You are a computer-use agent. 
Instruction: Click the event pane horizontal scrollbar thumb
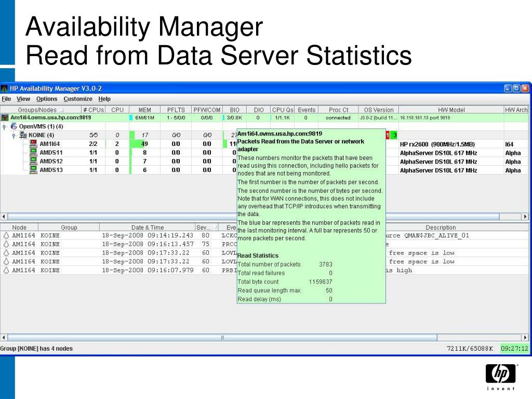[222, 337]
